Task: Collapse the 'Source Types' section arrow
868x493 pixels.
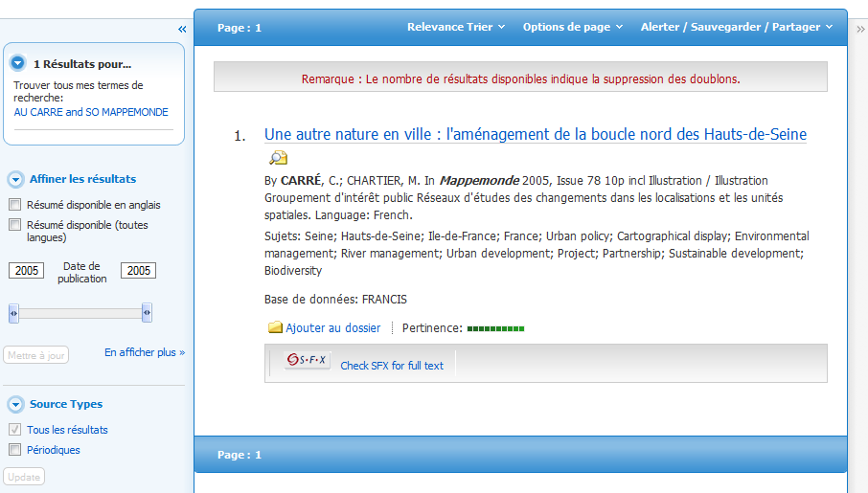Action: click(15, 405)
